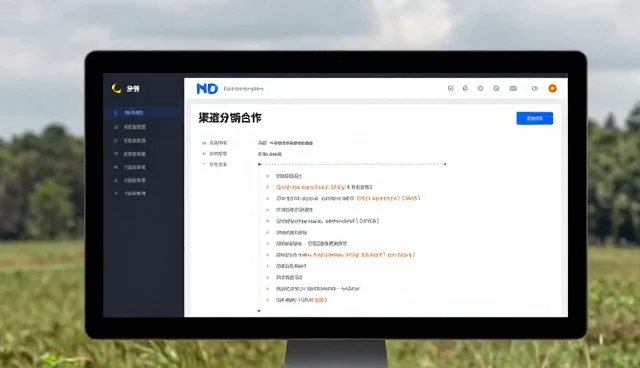Click the blue ND logo
640x368 pixels.
207,89
